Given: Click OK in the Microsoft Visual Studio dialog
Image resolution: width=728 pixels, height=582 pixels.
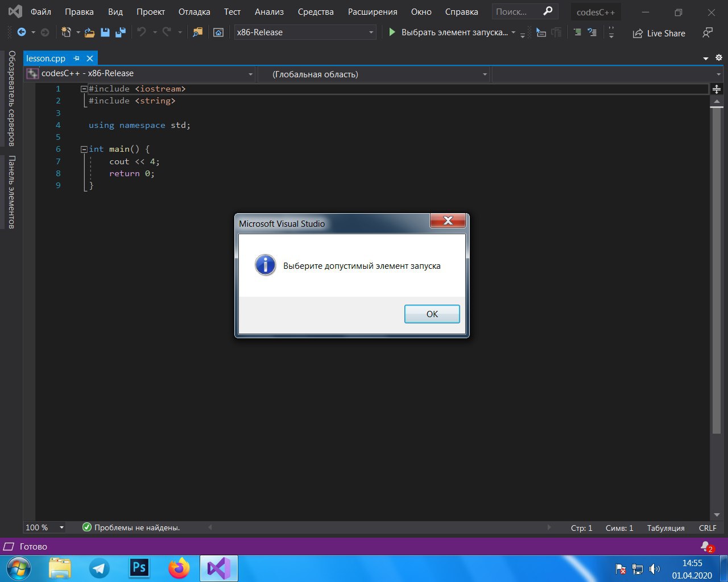Looking at the screenshot, I should pyautogui.click(x=432, y=314).
